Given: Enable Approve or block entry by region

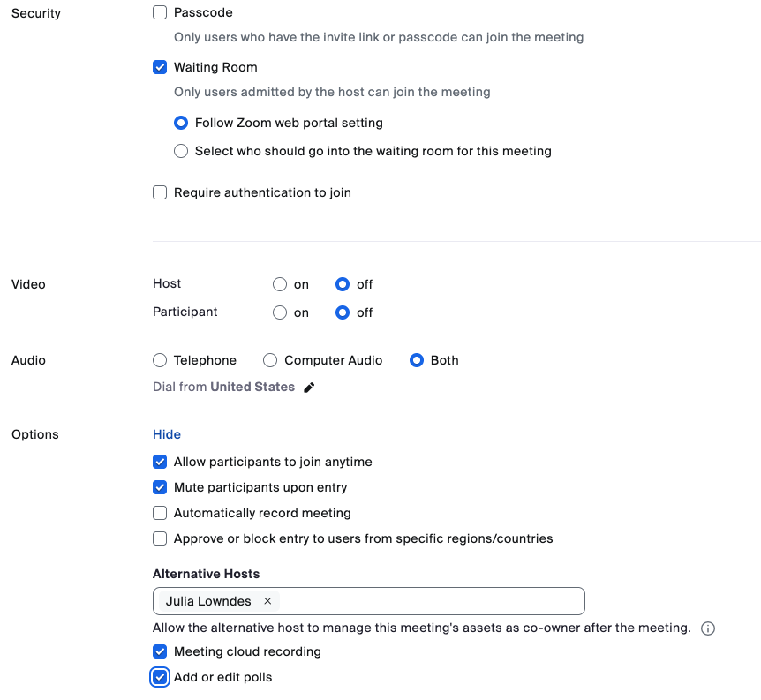Looking at the screenshot, I should click(160, 538).
